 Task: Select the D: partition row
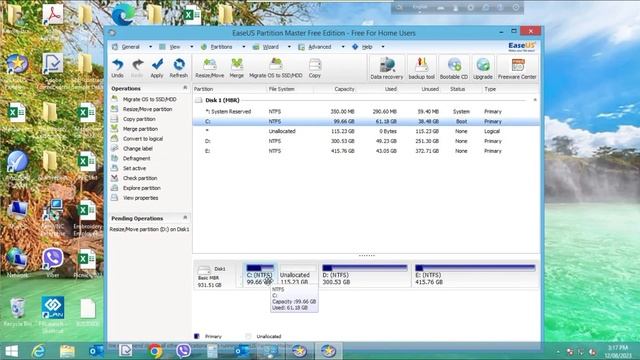pyautogui.click(x=366, y=141)
